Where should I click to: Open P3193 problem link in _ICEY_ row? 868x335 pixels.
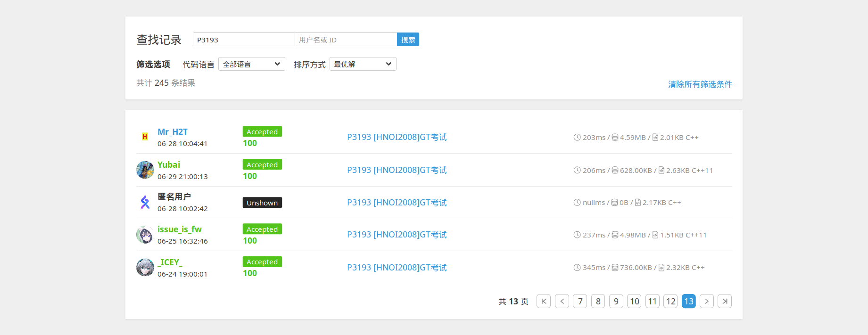(397, 268)
